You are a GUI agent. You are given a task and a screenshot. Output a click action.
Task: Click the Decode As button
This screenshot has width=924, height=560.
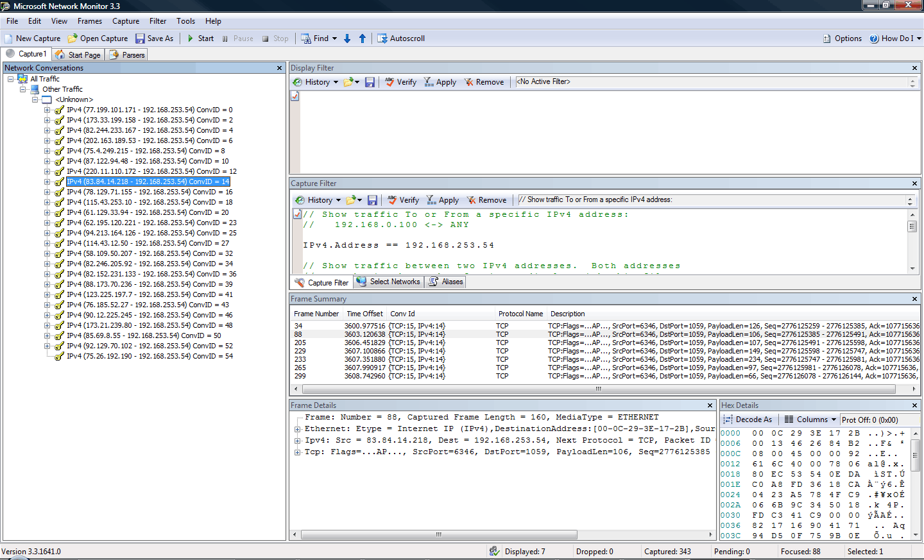[x=748, y=420]
